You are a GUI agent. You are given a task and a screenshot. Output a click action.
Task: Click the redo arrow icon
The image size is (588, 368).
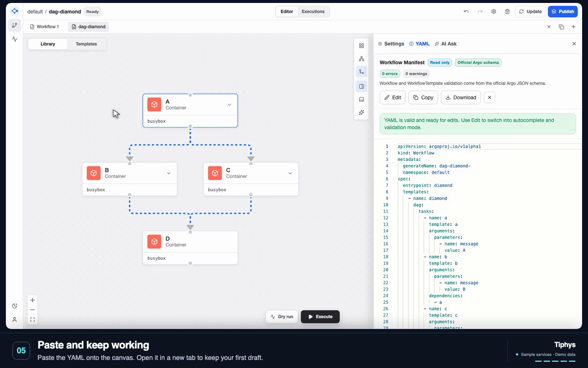pyautogui.click(x=480, y=11)
